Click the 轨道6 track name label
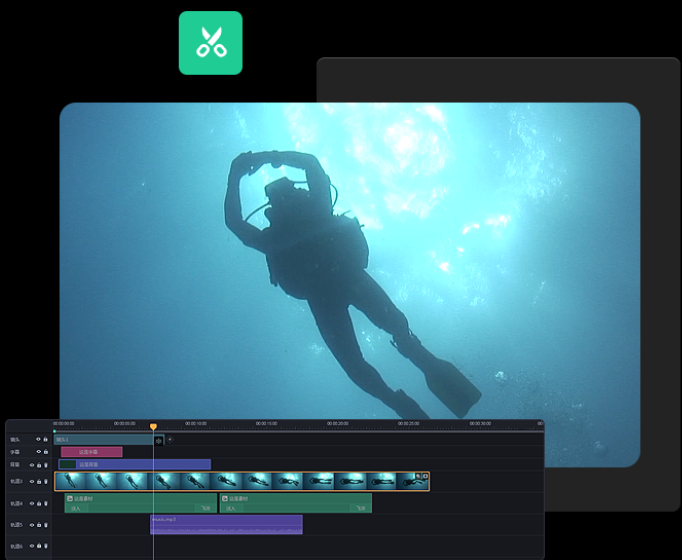 point(17,546)
